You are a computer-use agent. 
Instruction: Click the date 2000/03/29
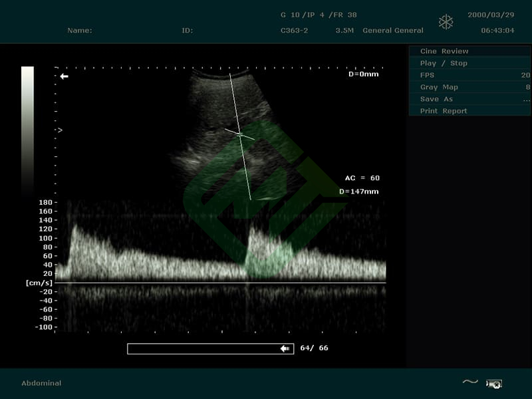point(491,15)
